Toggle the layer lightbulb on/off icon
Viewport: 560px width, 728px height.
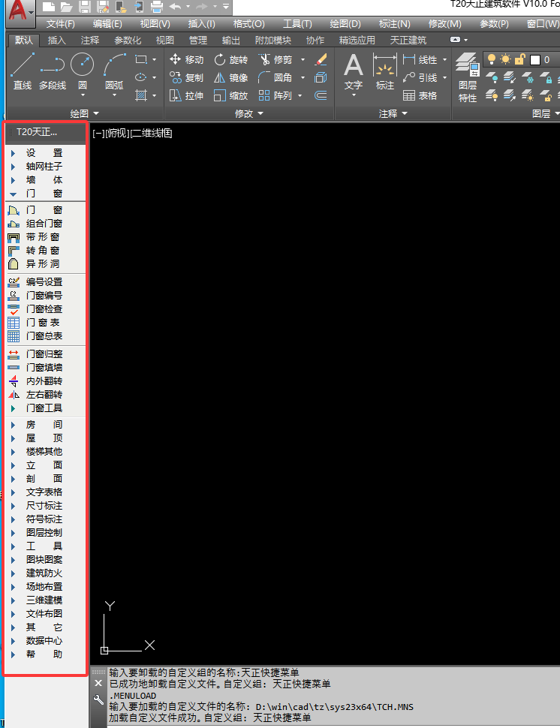492,59
